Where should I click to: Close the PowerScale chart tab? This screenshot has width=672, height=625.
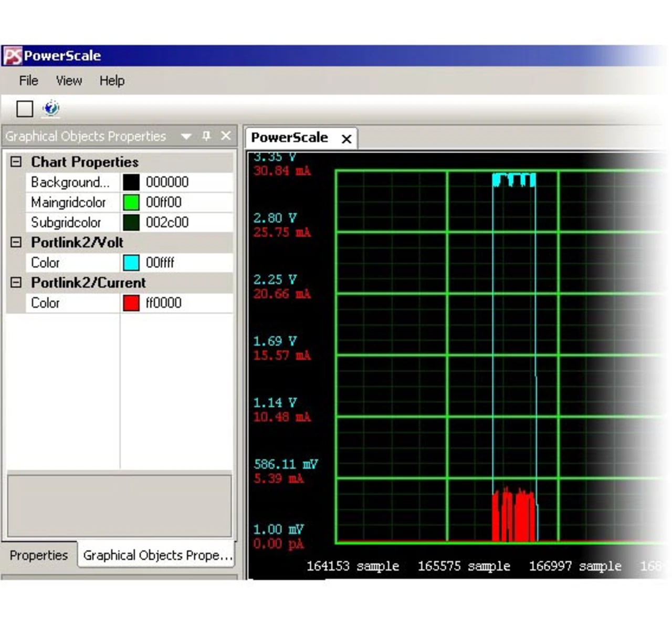tap(346, 139)
